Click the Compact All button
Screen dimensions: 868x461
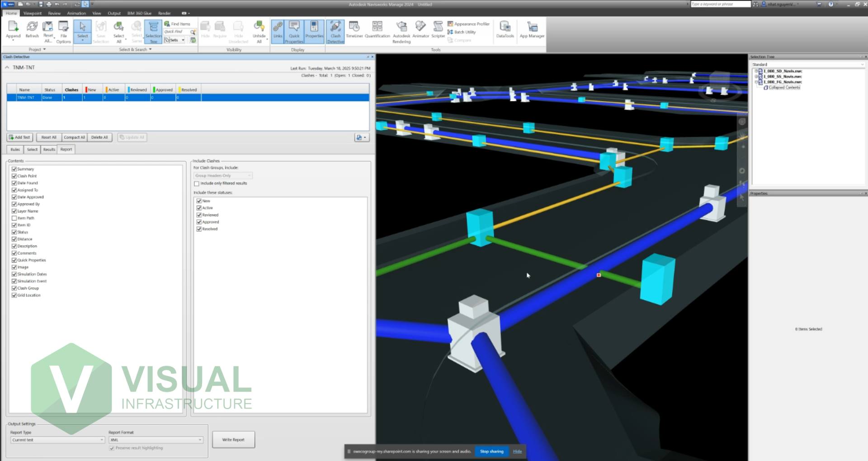[x=74, y=137]
